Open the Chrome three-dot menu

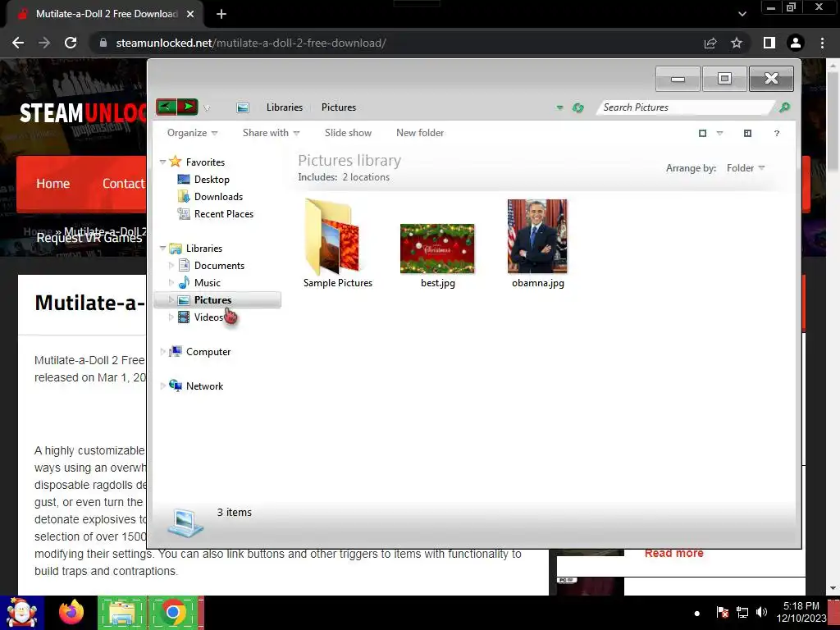[822, 43]
